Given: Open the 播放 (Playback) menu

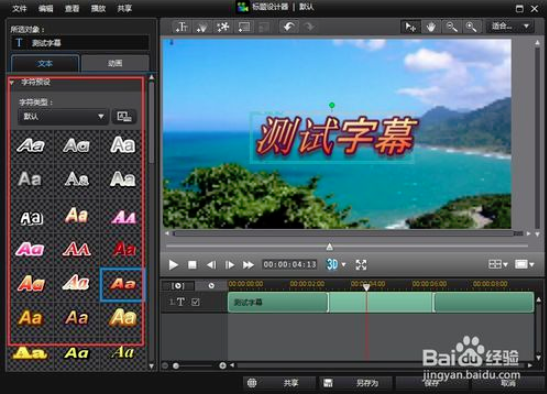Looking at the screenshot, I should [x=98, y=8].
